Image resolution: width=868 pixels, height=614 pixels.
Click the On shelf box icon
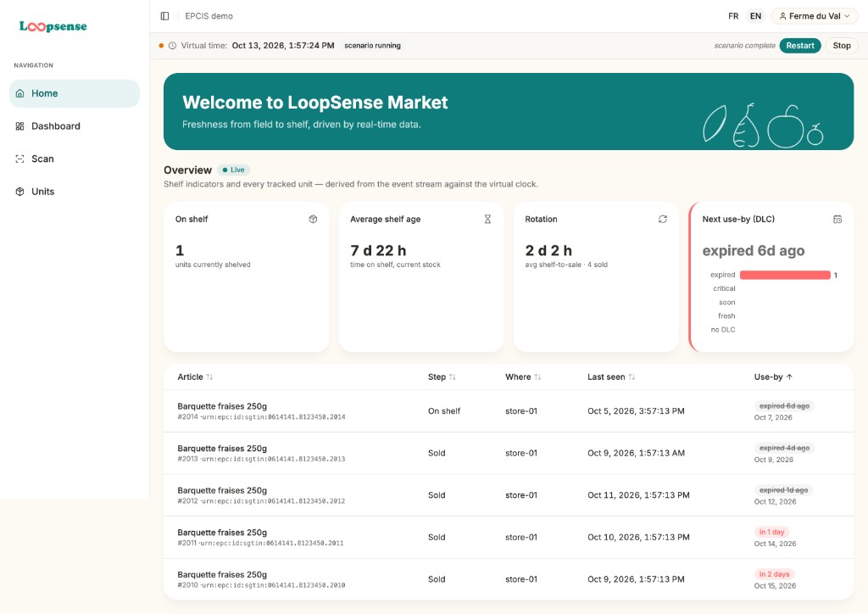tap(314, 220)
